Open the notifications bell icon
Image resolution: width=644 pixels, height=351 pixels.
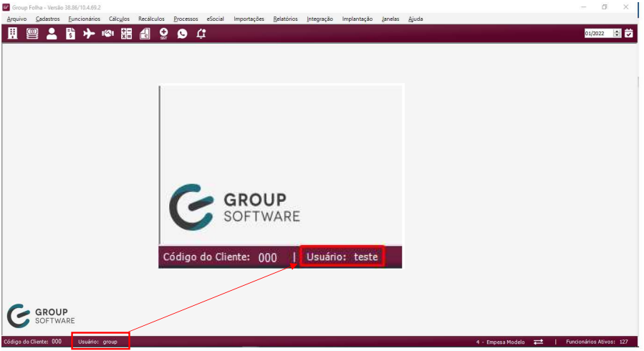[x=201, y=33]
